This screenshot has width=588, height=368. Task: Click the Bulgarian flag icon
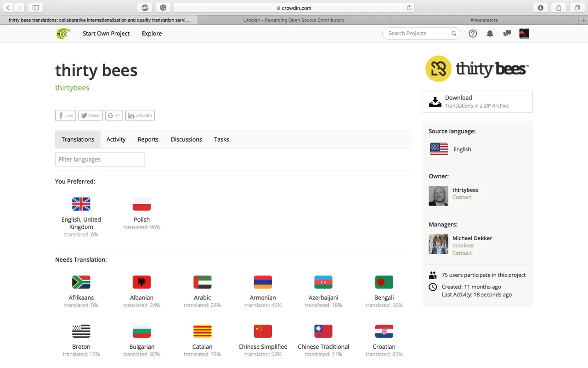141,331
